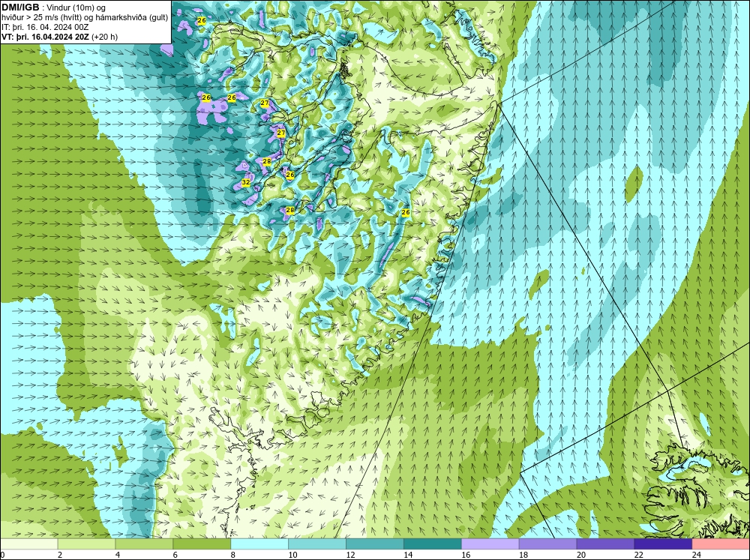Click the legend scale value 10
Image resolution: width=750 pixels, height=560 pixels.
pos(292,555)
